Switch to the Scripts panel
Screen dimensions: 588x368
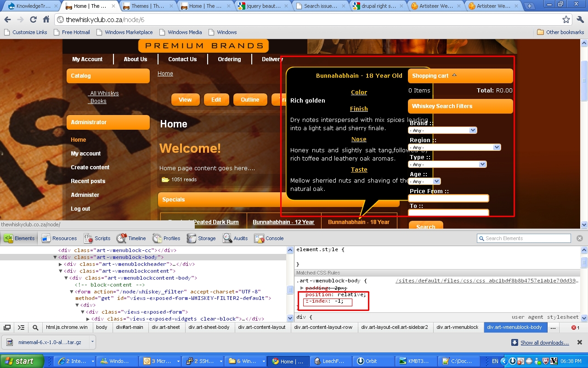coord(97,238)
